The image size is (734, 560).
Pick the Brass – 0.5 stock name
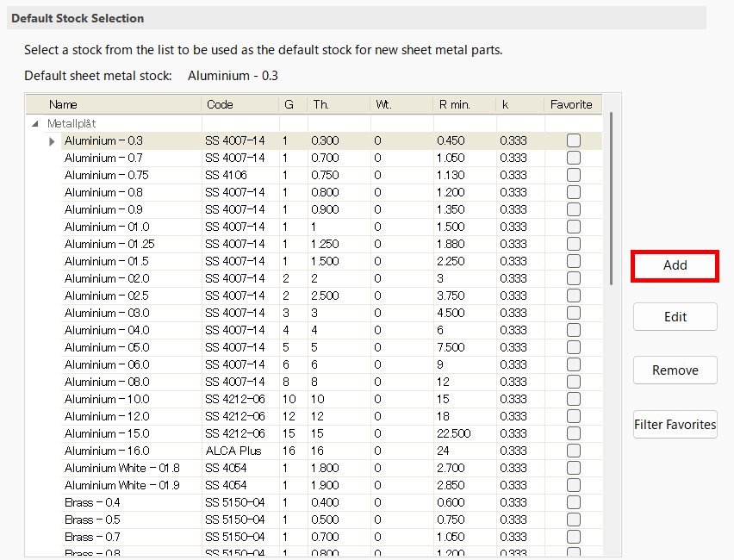92,520
